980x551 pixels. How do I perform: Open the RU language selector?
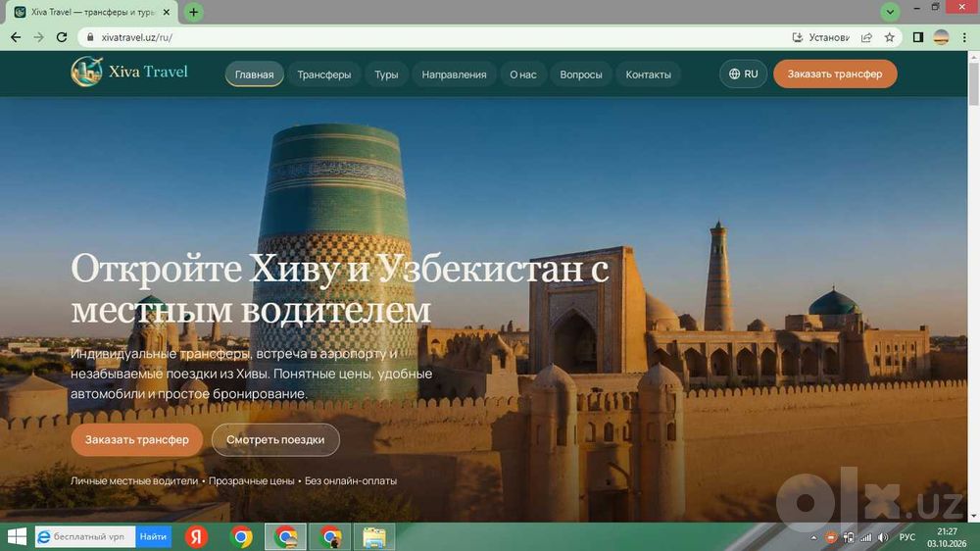click(x=743, y=74)
